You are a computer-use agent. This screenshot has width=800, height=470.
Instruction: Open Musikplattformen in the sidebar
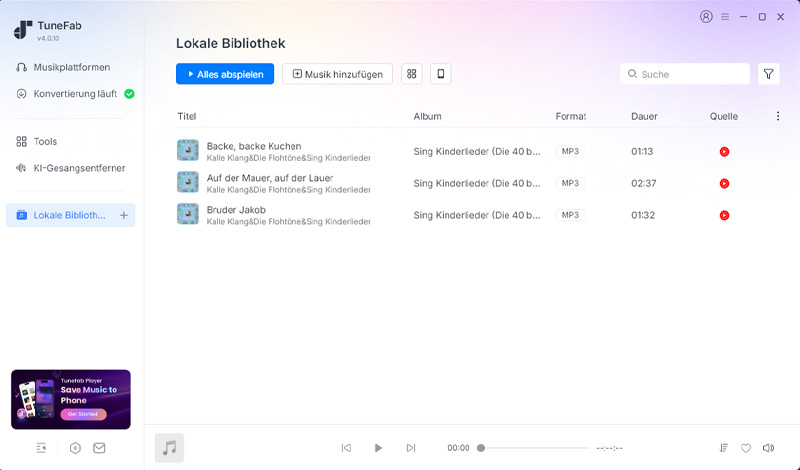coord(71,67)
